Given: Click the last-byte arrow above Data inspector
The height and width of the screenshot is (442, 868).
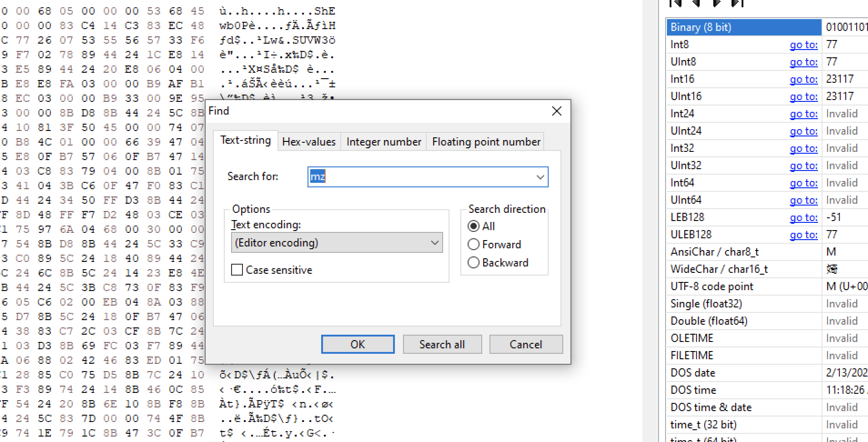Looking at the screenshot, I should pos(737,3).
